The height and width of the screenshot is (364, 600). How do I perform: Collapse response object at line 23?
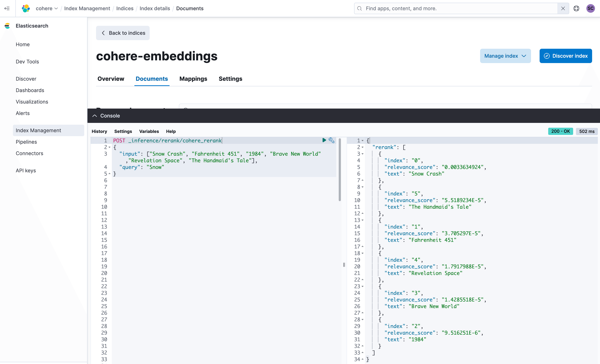[x=363, y=287]
